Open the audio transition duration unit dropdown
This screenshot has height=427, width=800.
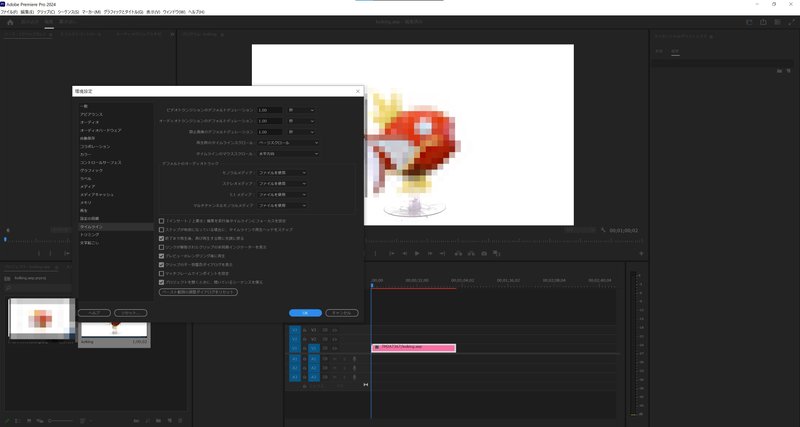[x=301, y=121]
